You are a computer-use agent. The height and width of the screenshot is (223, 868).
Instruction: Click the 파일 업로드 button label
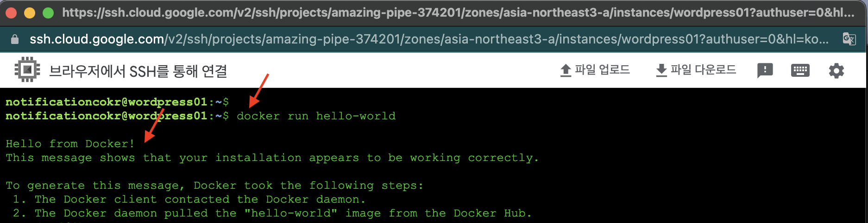click(x=602, y=70)
